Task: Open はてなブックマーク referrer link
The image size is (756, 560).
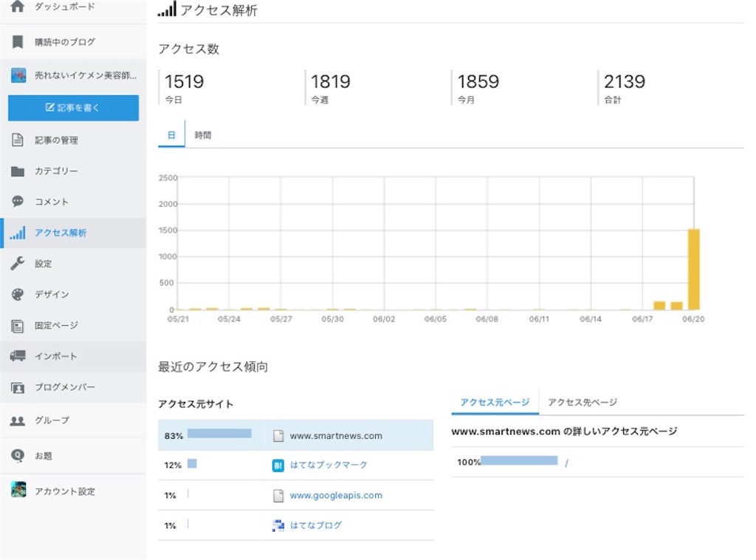Action: coord(329,465)
